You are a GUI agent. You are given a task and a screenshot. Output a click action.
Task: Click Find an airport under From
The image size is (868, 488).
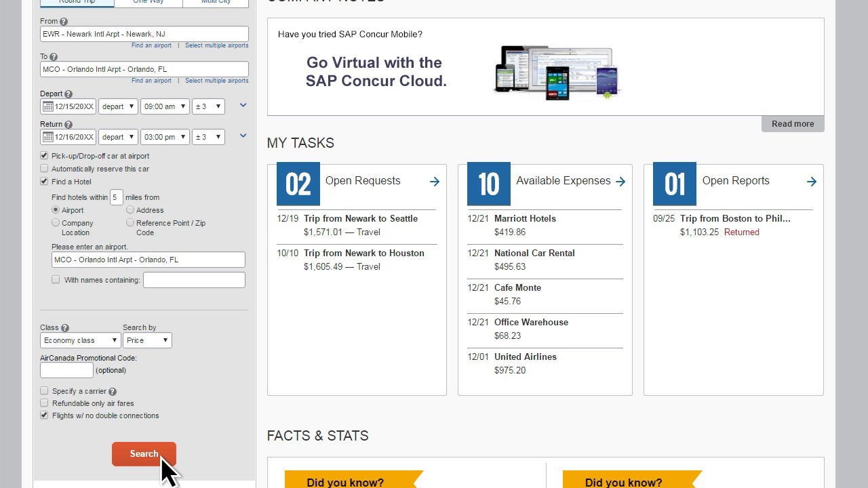tap(151, 45)
